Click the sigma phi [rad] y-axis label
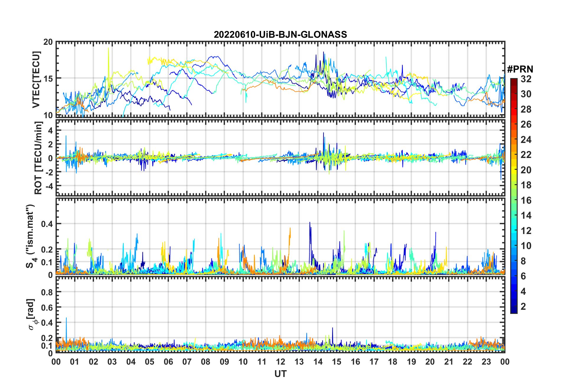Viewport: 561px width, 392px height. click(x=32, y=314)
